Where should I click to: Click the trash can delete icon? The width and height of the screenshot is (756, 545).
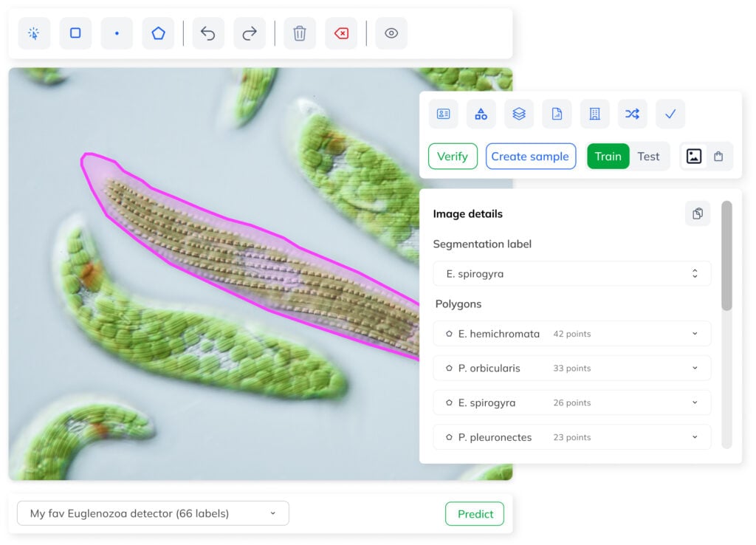click(300, 33)
